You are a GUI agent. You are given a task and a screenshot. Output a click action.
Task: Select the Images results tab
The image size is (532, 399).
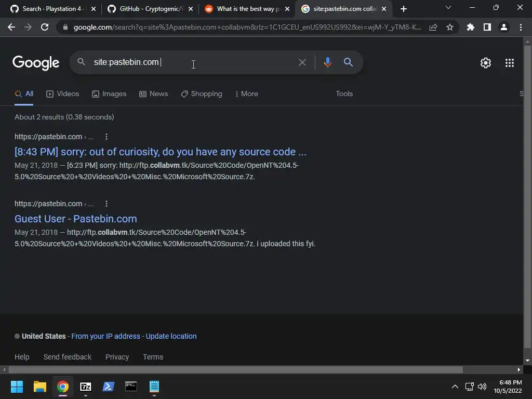109,94
